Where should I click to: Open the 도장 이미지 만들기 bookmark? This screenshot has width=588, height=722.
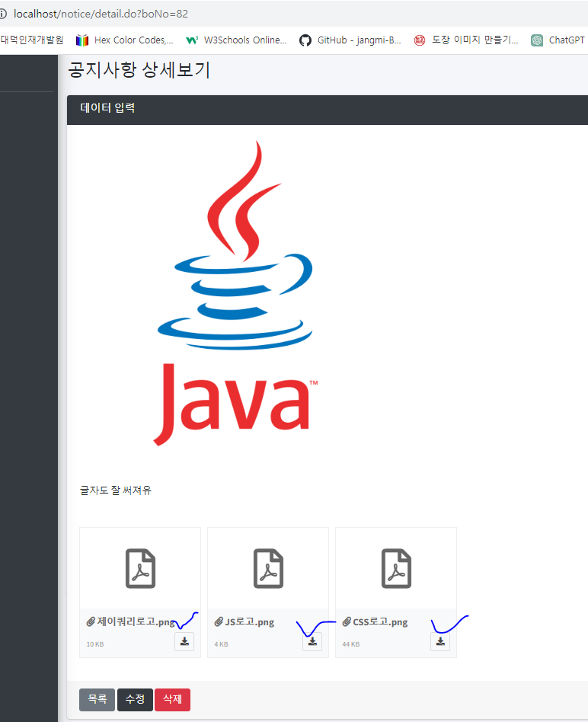[x=466, y=40]
